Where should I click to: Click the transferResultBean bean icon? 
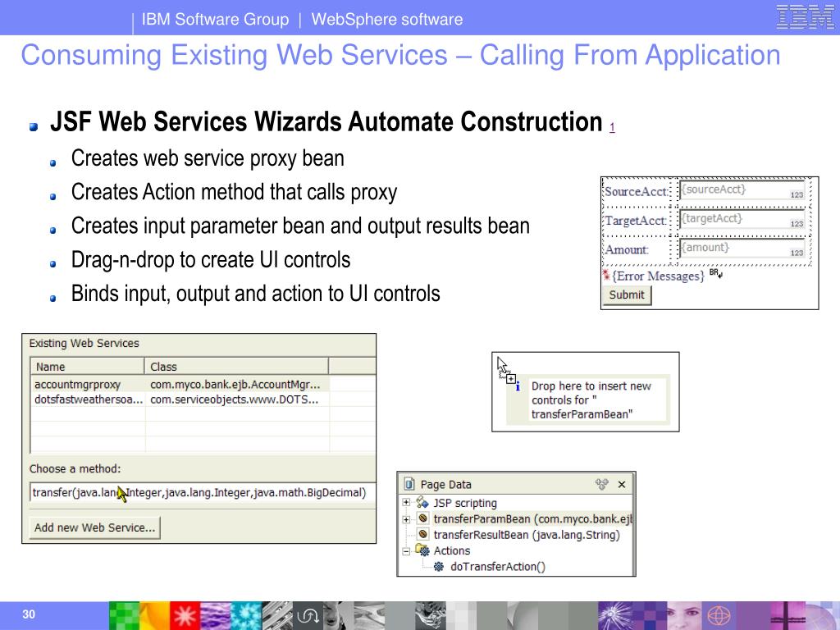click(x=422, y=534)
